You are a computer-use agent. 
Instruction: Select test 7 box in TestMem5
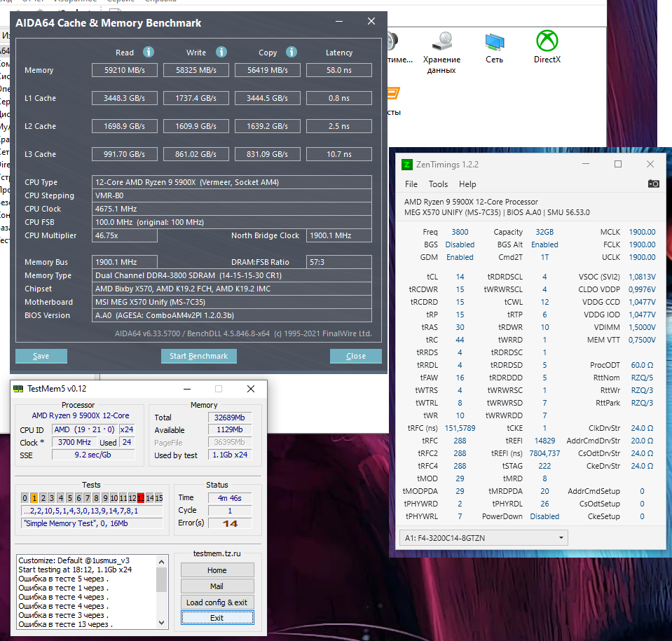coord(88,498)
